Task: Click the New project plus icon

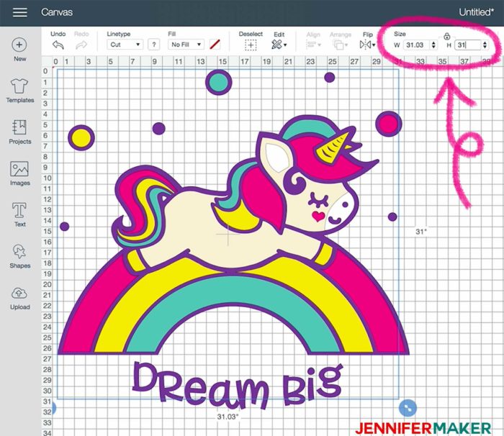Action: [x=19, y=45]
